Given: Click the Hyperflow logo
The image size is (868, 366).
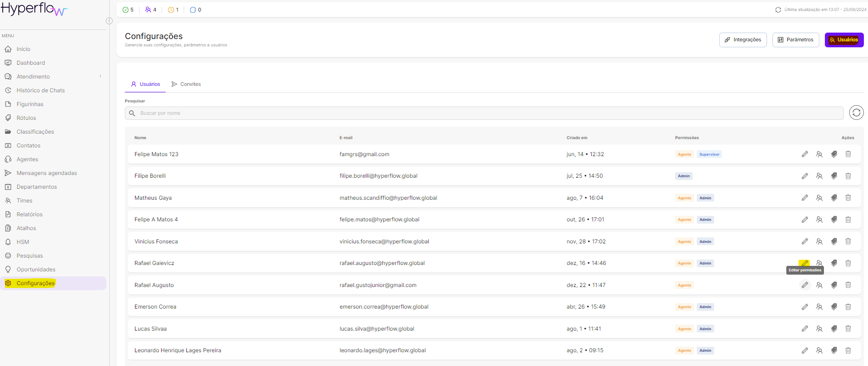Looking at the screenshot, I should pos(34,9).
